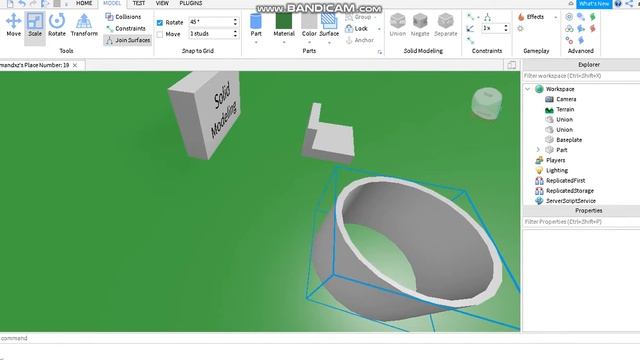
Task: Adjust the move studs stepper arrows
Action: click(x=235, y=34)
